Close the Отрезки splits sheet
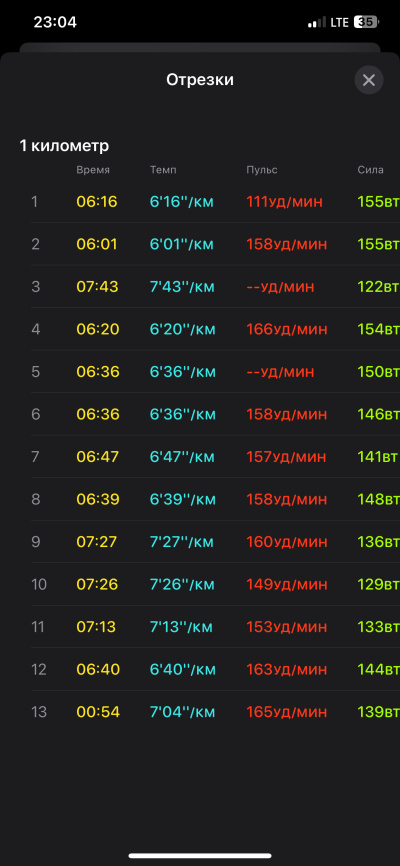 (x=369, y=80)
